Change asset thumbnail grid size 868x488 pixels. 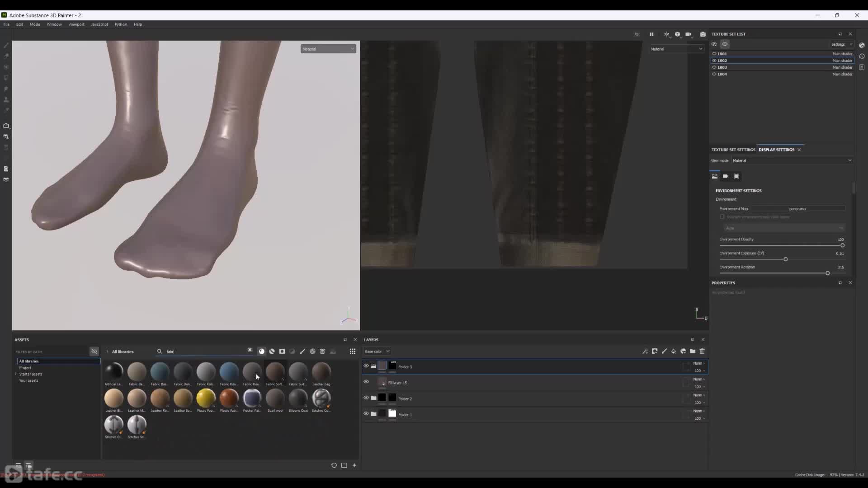[353, 351]
